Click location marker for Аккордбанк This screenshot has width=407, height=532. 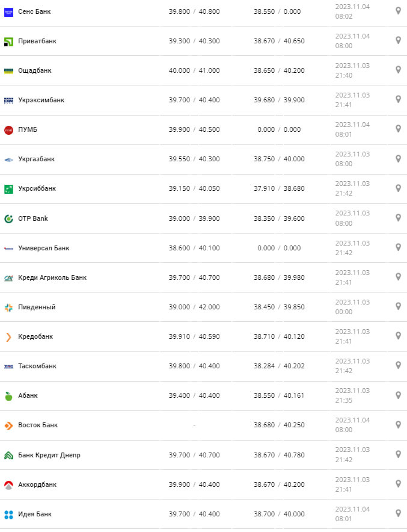(398, 484)
